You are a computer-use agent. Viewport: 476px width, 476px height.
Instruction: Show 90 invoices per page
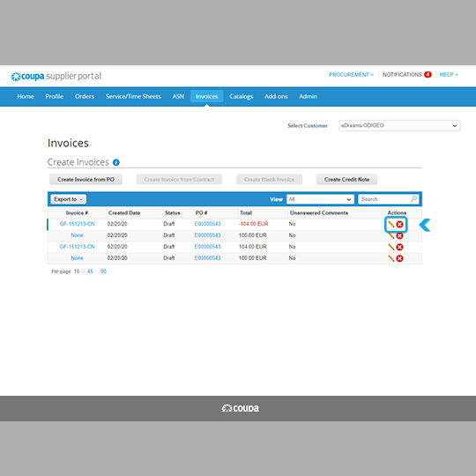click(x=103, y=271)
